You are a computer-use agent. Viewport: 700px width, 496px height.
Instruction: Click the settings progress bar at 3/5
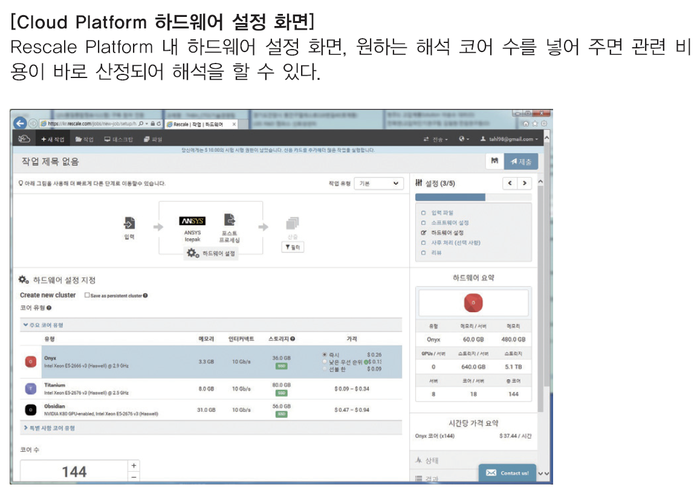[473, 197]
